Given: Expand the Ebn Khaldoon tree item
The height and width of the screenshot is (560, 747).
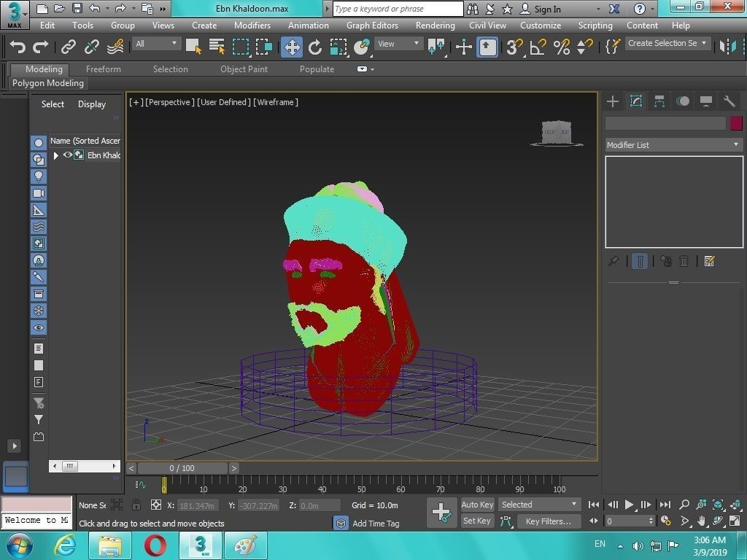Looking at the screenshot, I should pos(55,155).
